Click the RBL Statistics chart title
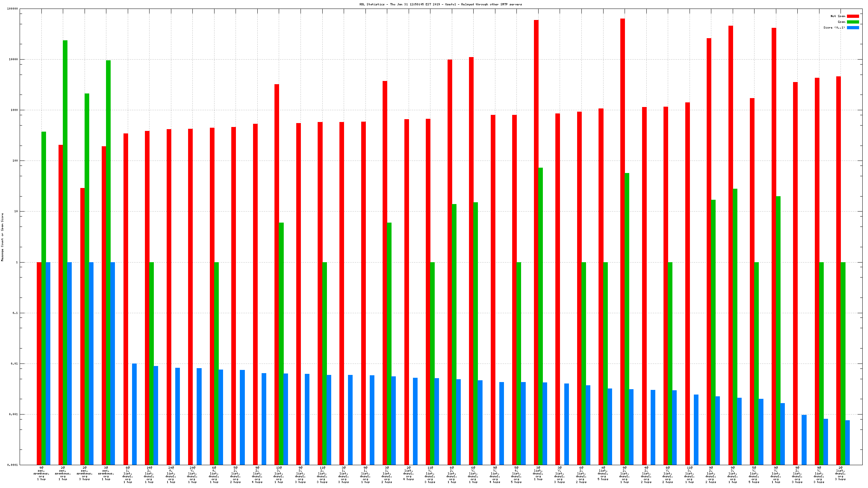868x488 pixels. click(x=440, y=4)
